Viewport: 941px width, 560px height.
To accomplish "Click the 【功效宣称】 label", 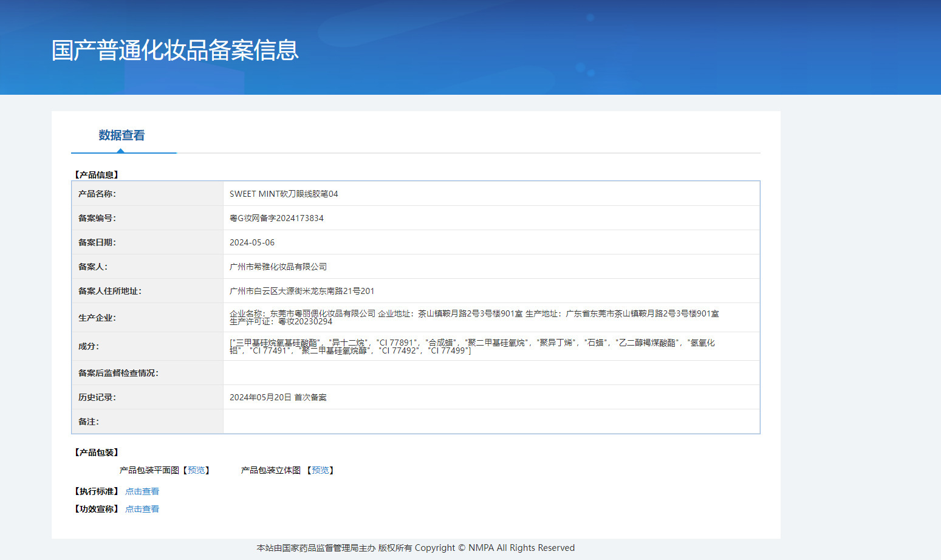I will [x=97, y=509].
